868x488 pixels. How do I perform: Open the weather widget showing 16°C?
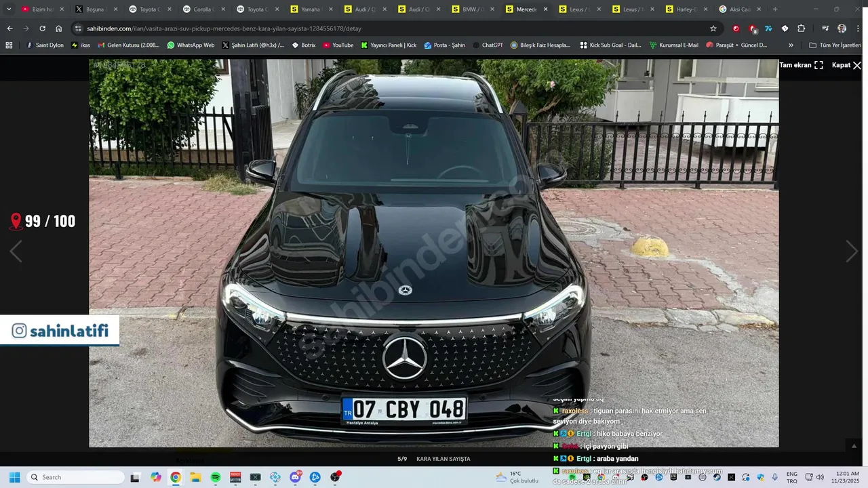[x=517, y=477]
